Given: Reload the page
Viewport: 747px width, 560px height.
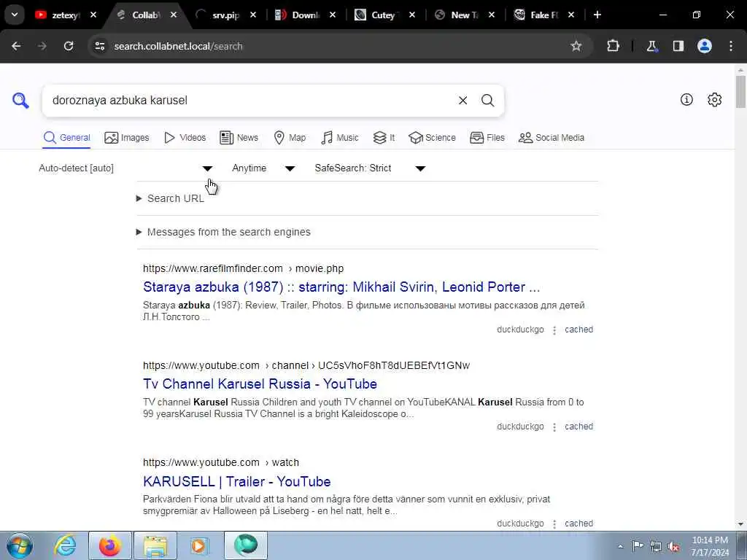Looking at the screenshot, I should (x=69, y=46).
